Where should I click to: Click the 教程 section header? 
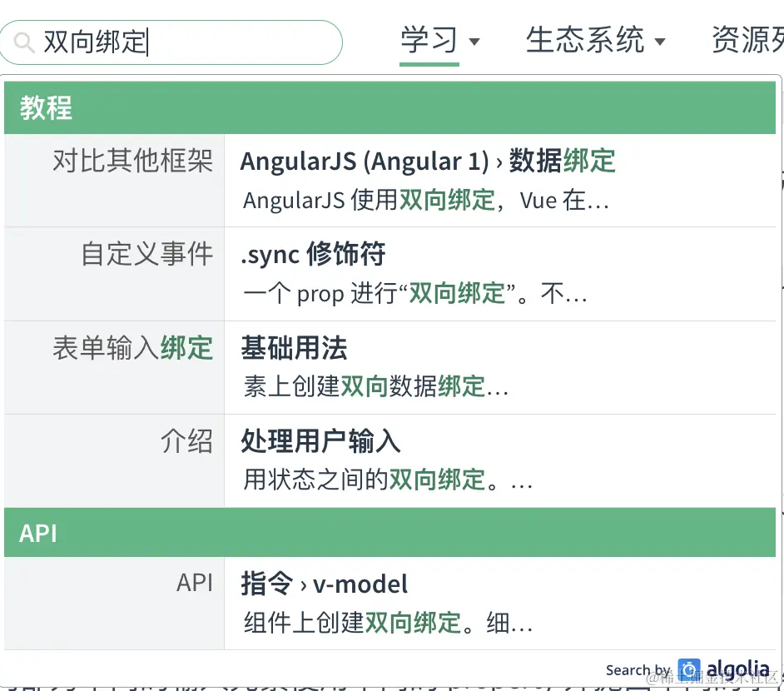[x=390, y=108]
